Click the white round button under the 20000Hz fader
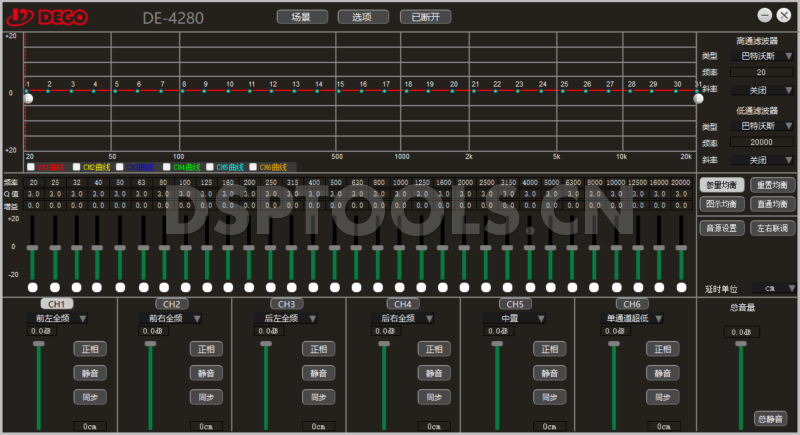This screenshot has height=435, width=800. [681, 287]
